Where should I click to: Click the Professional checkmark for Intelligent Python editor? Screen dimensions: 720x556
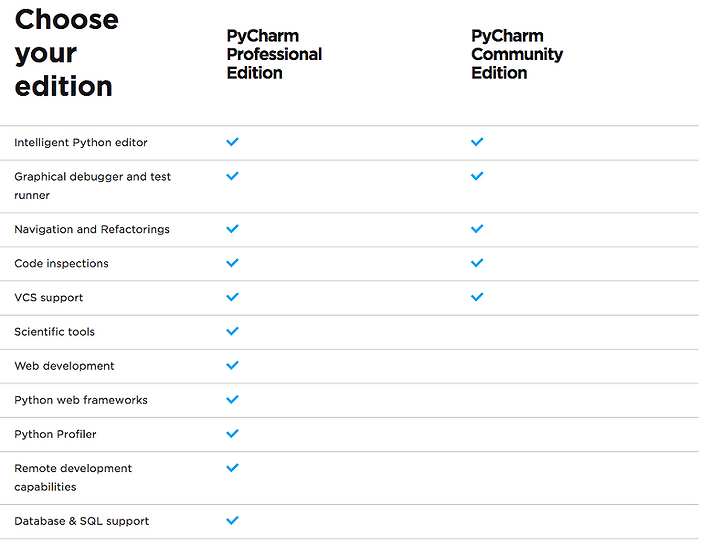(x=232, y=142)
